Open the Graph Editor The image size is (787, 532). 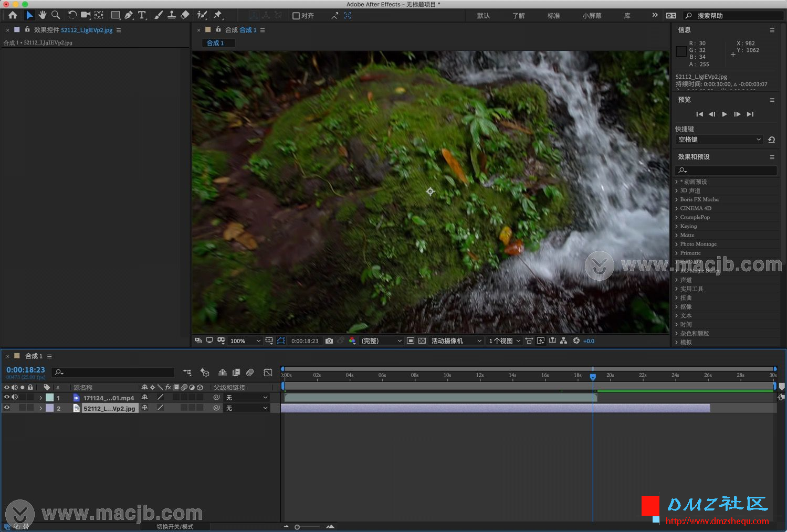(268, 373)
